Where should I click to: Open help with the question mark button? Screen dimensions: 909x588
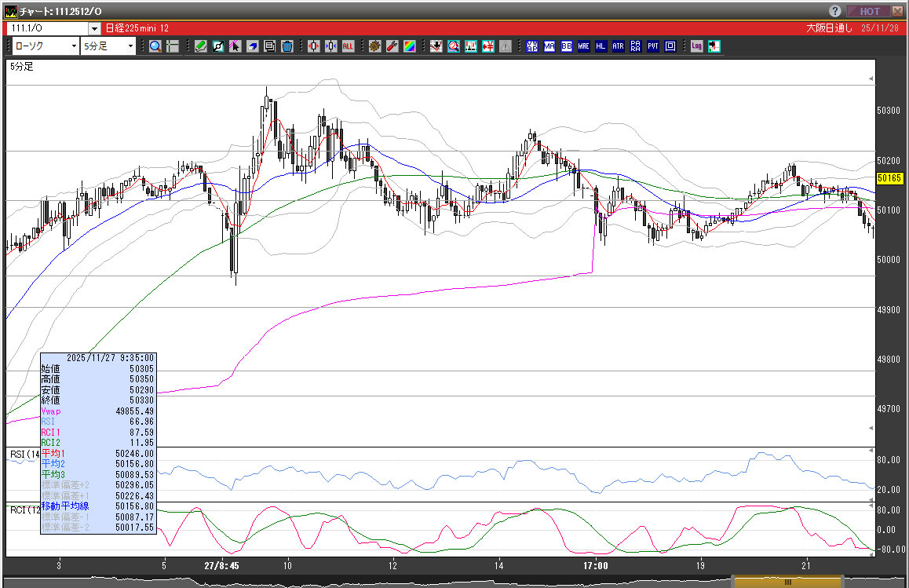coord(835,11)
